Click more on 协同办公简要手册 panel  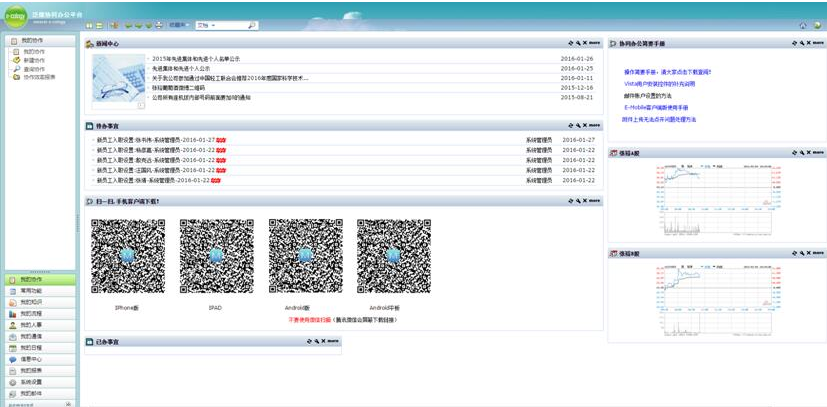(x=818, y=43)
